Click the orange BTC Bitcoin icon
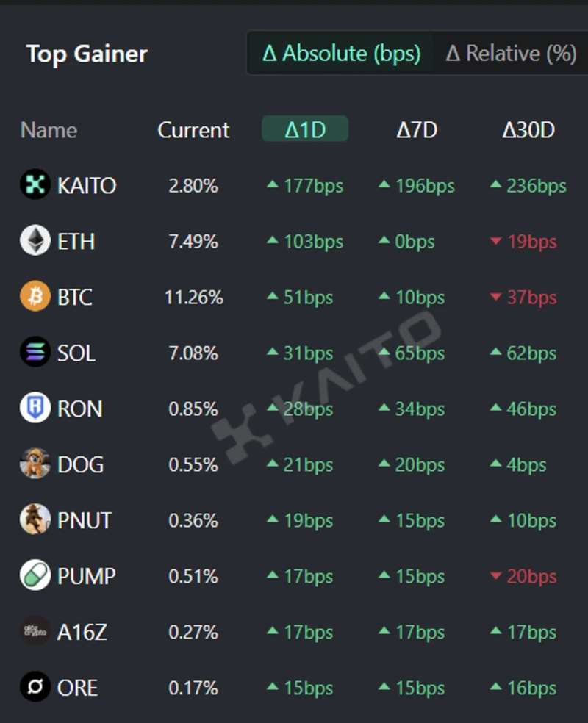Image resolution: width=588 pixels, height=723 pixels. tap(35, 297)
